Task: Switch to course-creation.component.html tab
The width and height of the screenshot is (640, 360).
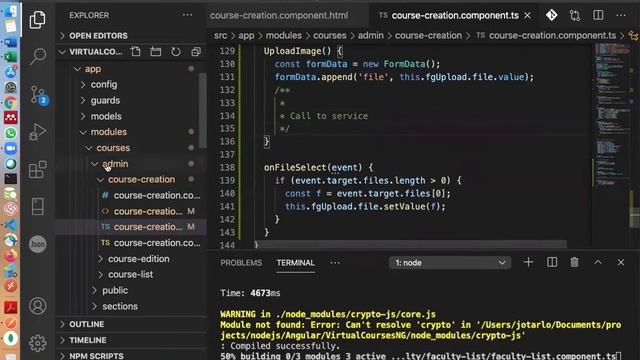Action: pyautogui.click(x=279, y=16)
